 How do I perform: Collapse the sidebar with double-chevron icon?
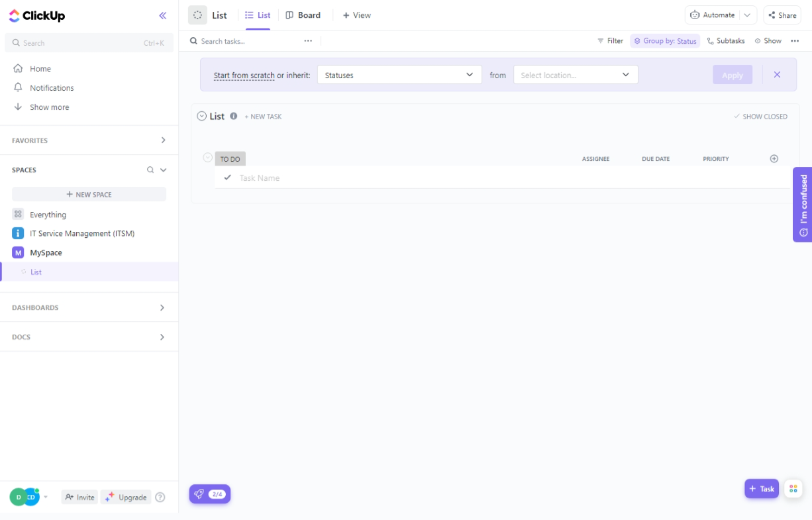pyautogui.click(x=163, y=16)
